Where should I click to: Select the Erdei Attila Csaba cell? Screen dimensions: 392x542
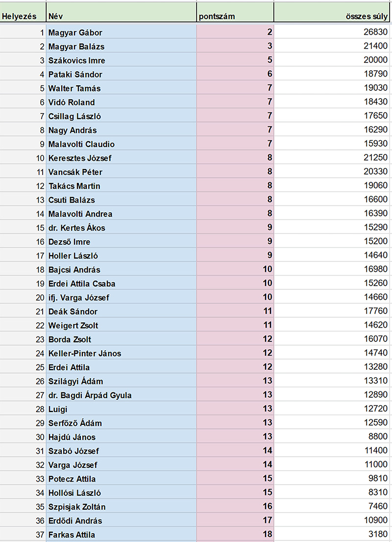(121, 284)
